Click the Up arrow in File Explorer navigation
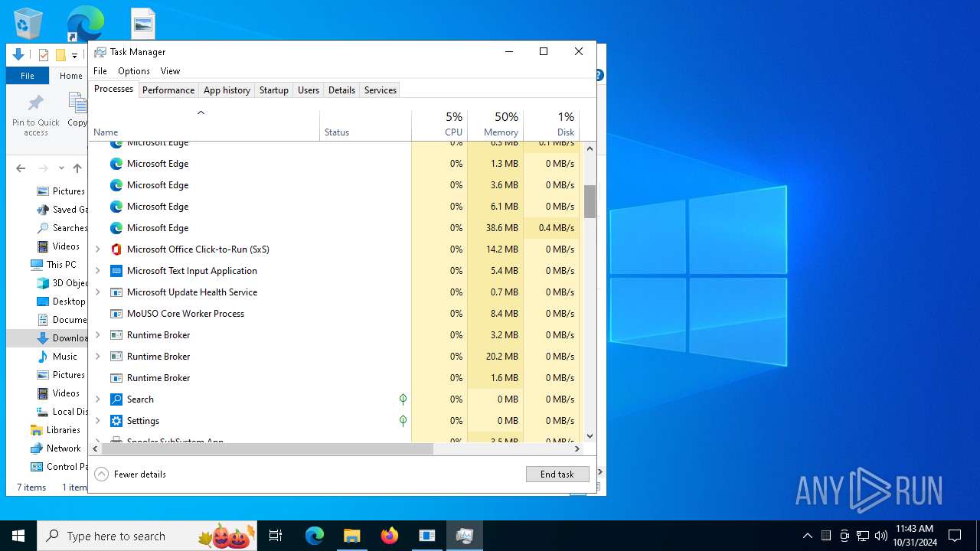This screenshot has height=551, width=980. point(77,168)
